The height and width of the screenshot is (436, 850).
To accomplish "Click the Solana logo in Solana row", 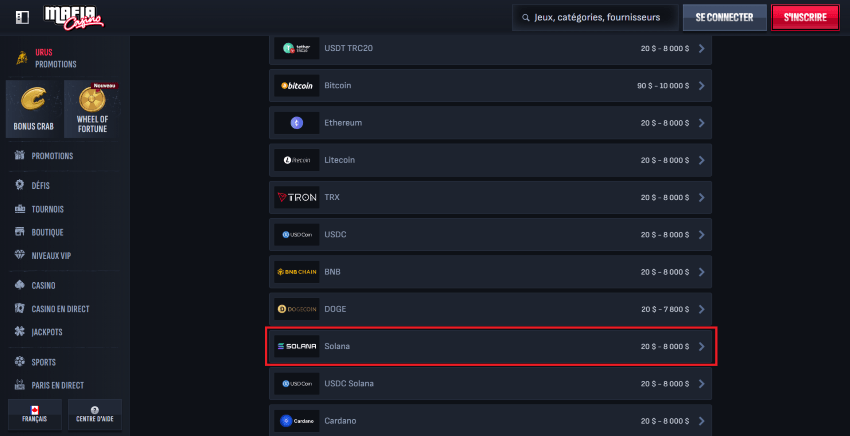I will click(x=297, y=346).
